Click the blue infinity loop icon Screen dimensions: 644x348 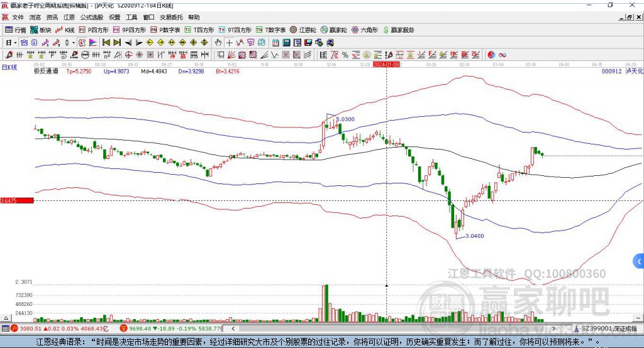tap(502, 55)
